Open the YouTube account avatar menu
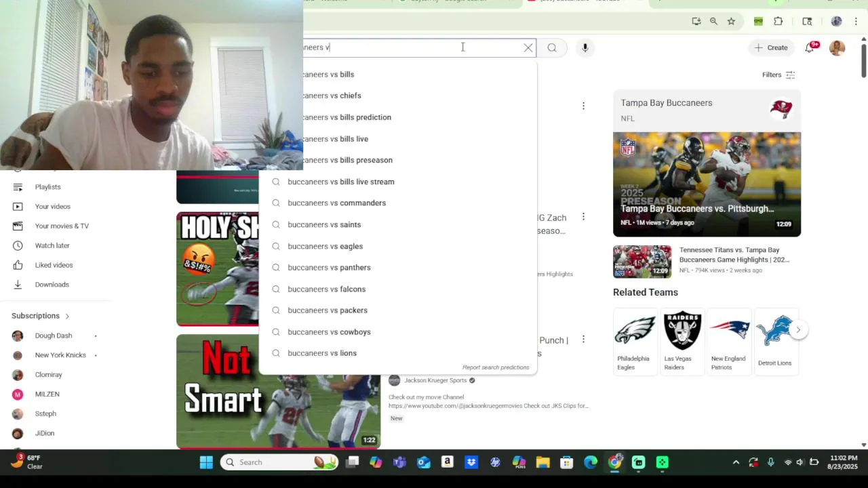 tap(837, 47)
